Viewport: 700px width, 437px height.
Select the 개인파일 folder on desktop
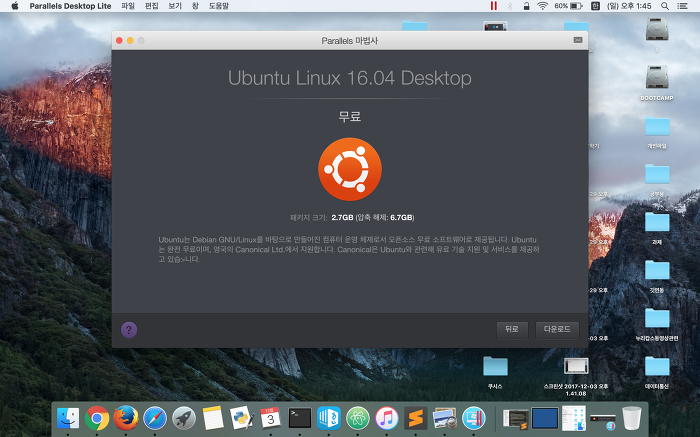657,132
